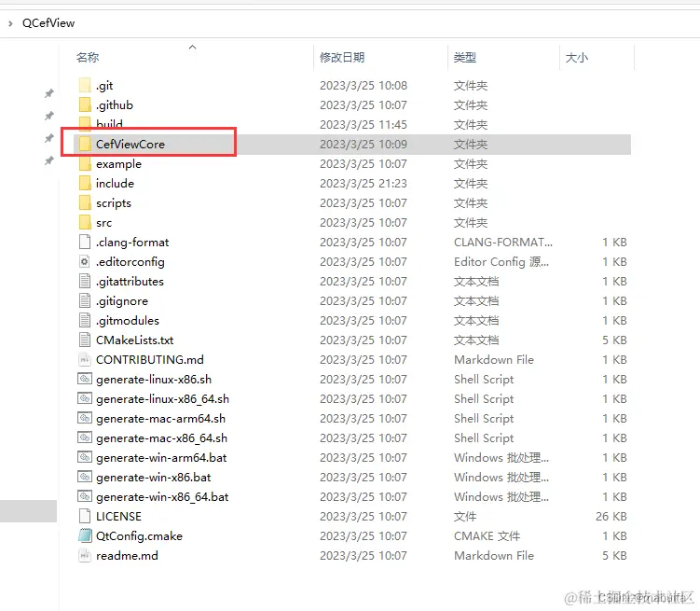This screenshot has height=611, width=700.
Task: Select the include folder name
Action: tap(116, 183)
